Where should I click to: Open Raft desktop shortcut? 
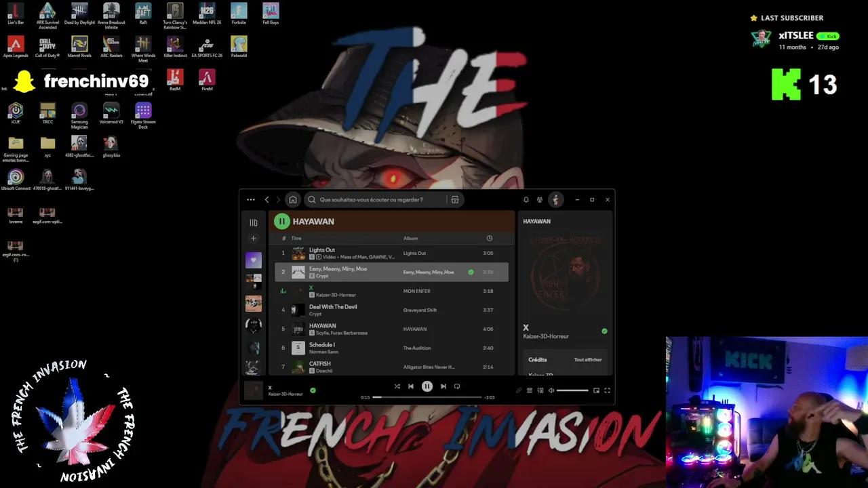tap(143, 14)
